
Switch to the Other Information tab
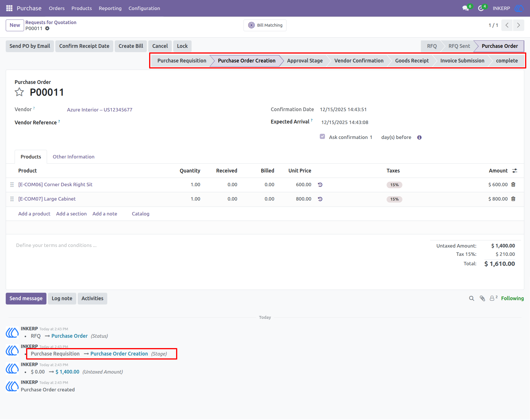[x=73, y=157]
